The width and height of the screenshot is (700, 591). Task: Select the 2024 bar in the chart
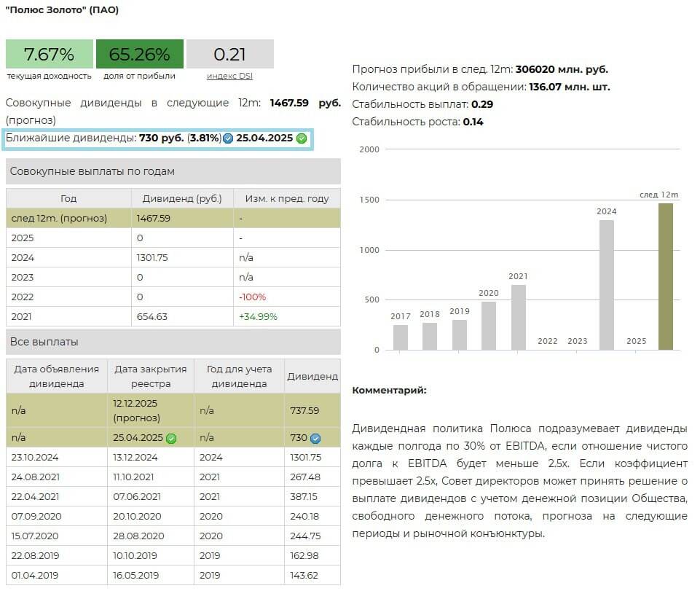(606, 284)
